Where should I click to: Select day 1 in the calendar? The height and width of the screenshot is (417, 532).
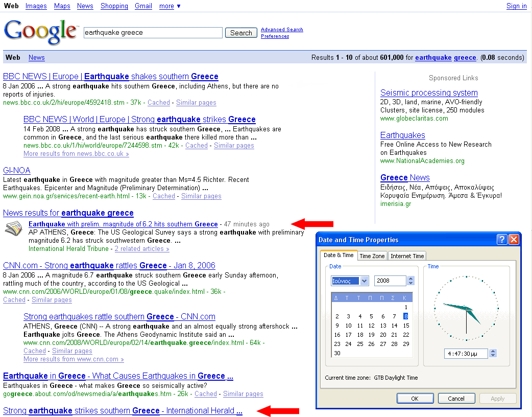(406, 307)
